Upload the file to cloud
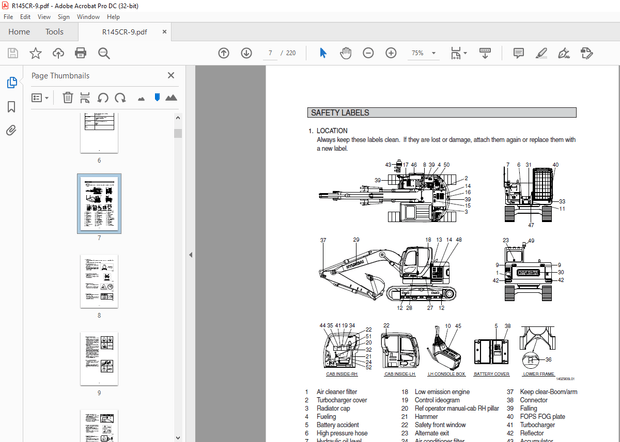 (x=58, y=53)
